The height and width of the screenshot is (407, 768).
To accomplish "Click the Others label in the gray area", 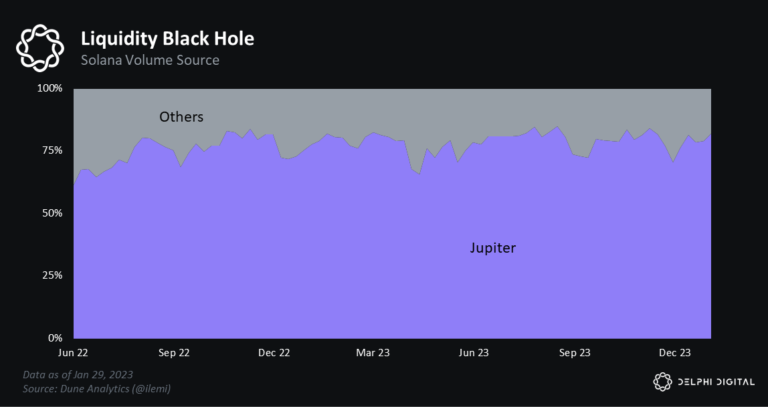I will [181, 117].
